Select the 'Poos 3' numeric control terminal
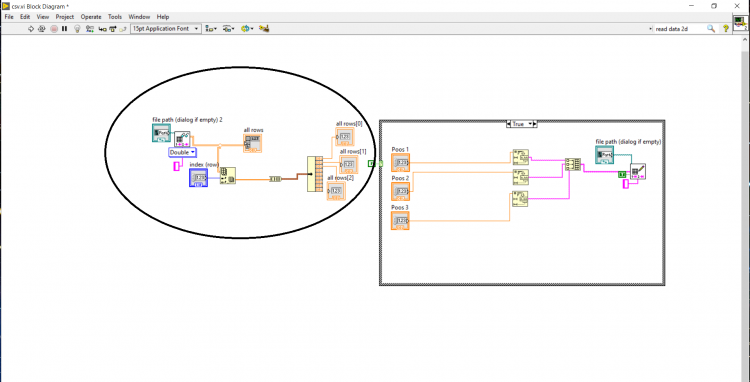Screen dimensions: 750x382 pyautogui.click(x=400, y=220)
